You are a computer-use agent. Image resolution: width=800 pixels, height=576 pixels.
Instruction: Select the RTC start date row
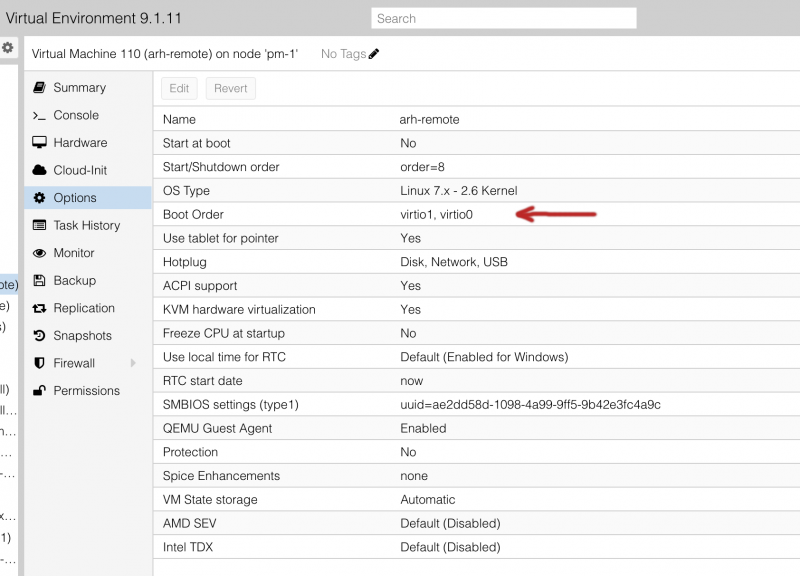(477, 381)
